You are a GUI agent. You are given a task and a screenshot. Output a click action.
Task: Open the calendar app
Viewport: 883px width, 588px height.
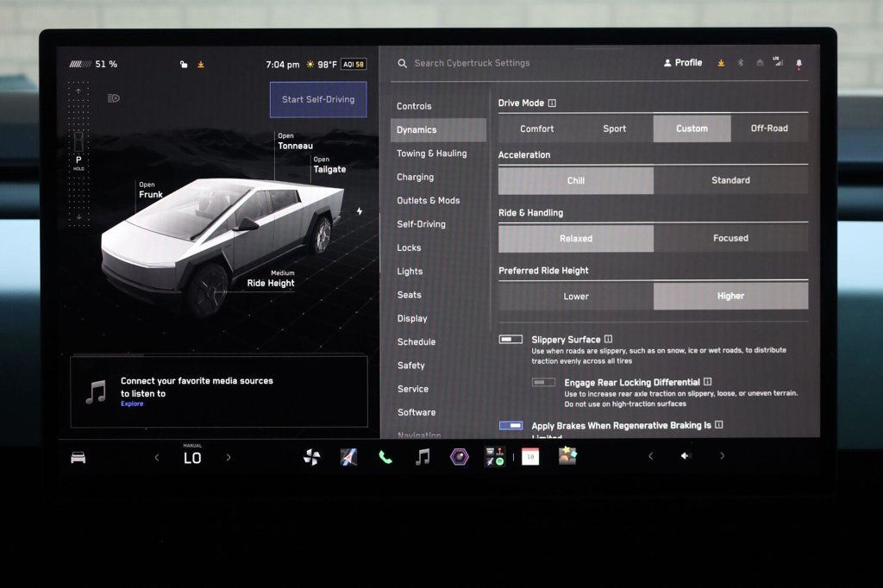coord(530,457)
